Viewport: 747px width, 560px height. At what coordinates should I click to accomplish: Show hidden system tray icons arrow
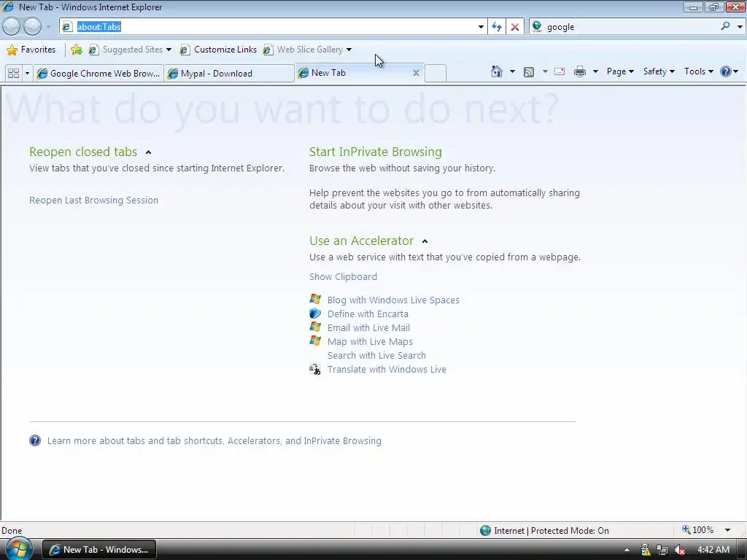[627, 550]
